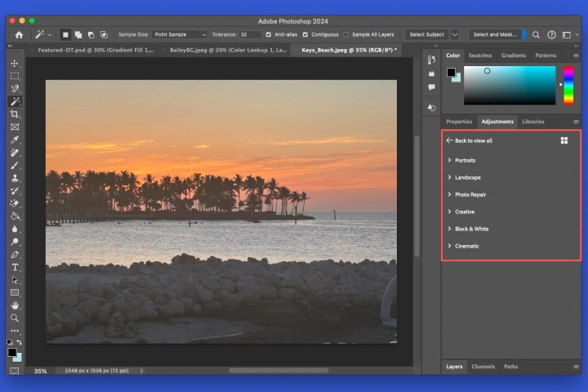Image resolution: width=588 pixels, height=392 pixels.
Task: Enable Sample All Layers checkbox
Action: [346, 35]
